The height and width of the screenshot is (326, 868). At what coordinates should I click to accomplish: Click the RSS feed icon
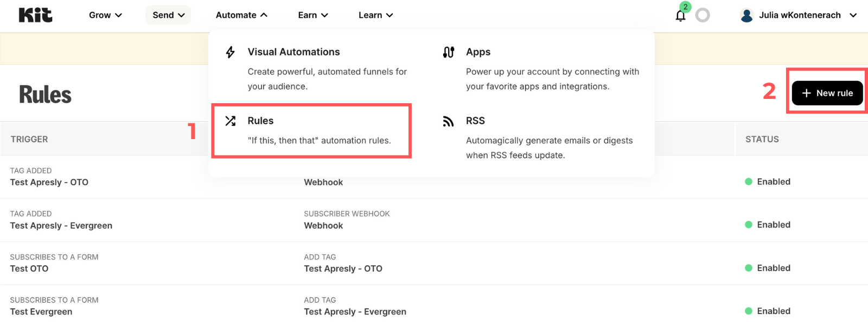448,121
